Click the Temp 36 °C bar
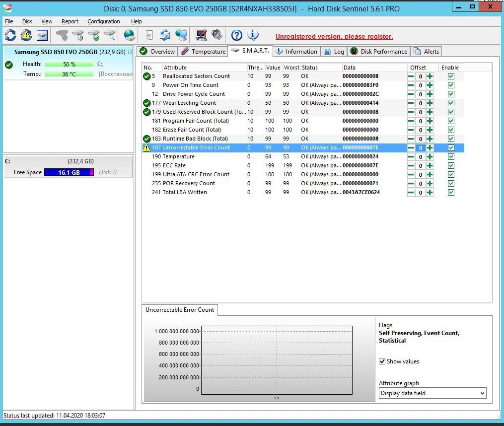Viewport: 504px width, 426px height. pyautogui.click(x=69, y=74)
